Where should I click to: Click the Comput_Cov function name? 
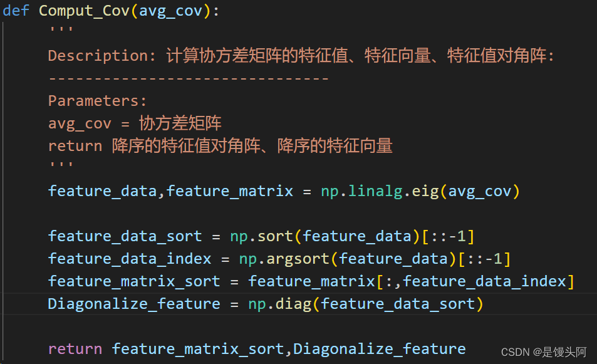tap(84, 11)
